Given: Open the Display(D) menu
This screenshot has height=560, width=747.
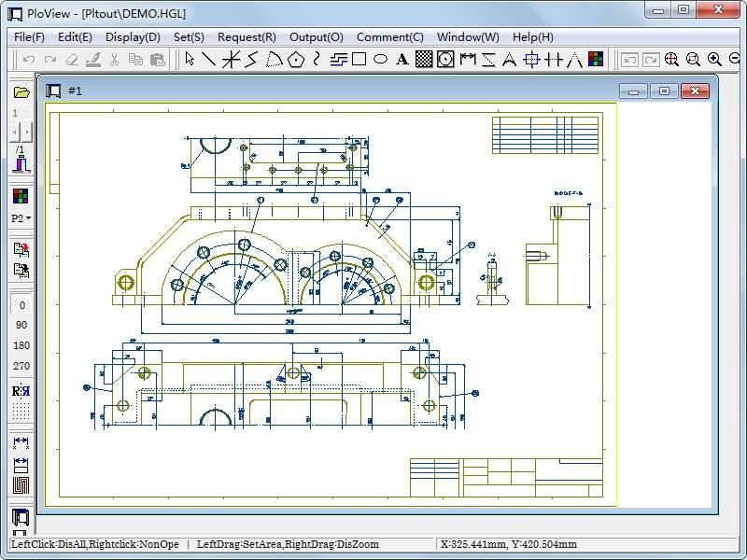Looking at the screenshot, I should pyautogui.click(x=133, y=37).
